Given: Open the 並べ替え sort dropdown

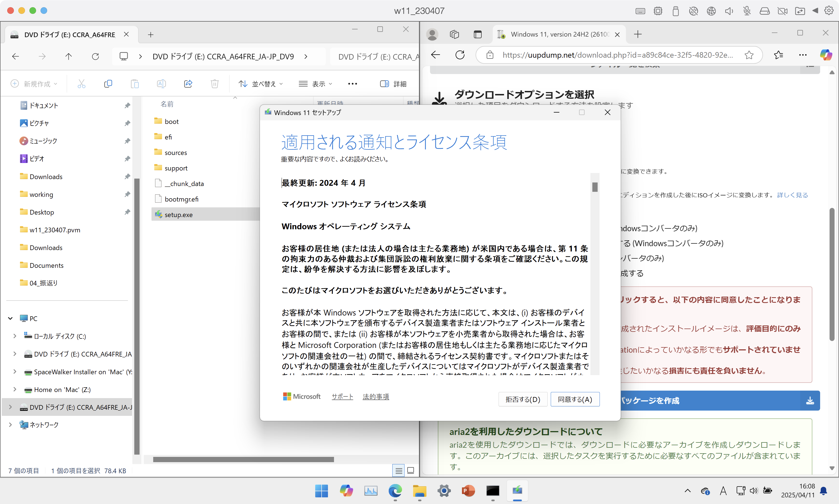Looking at the screenshot, I should click(x=261, y=84).
